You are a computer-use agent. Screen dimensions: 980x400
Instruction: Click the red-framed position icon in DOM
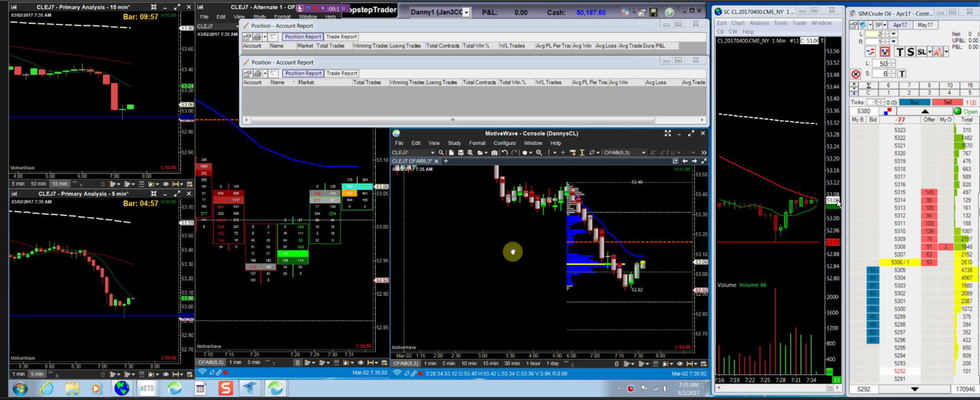point(885,52)
